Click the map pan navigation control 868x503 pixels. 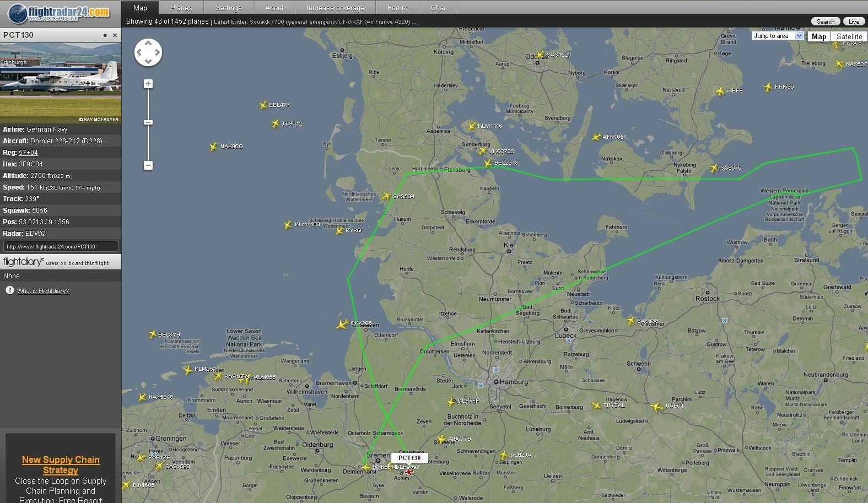pos(148,52)
